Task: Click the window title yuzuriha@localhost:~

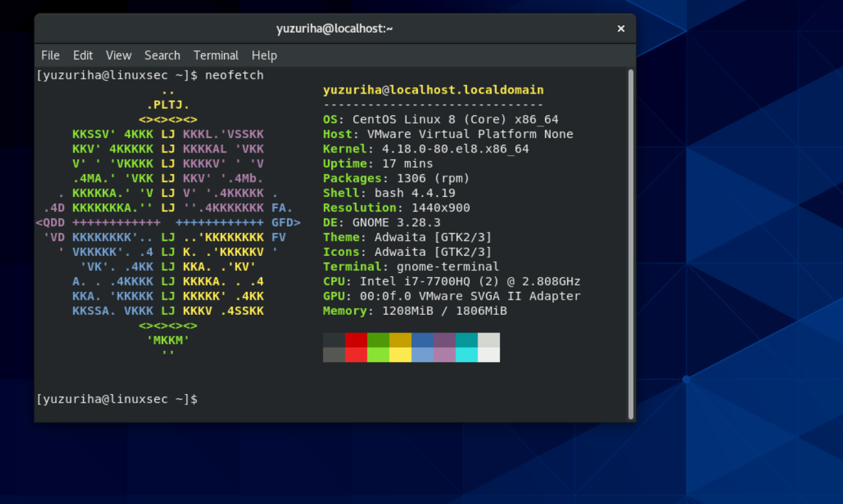Action: tap(334, 28)
